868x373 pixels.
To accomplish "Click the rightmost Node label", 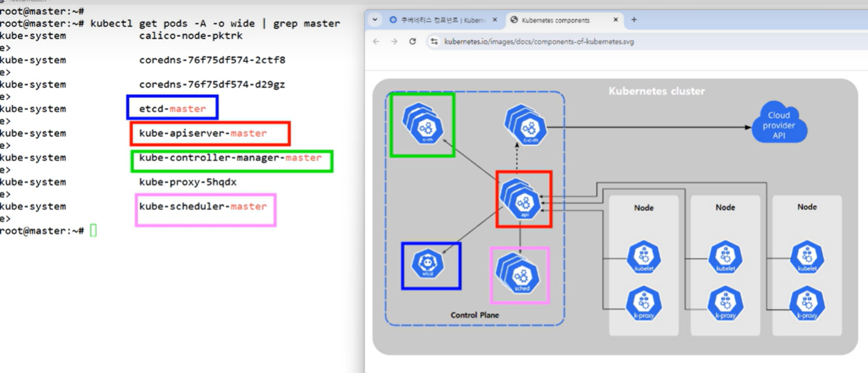I will pos(807,207).
